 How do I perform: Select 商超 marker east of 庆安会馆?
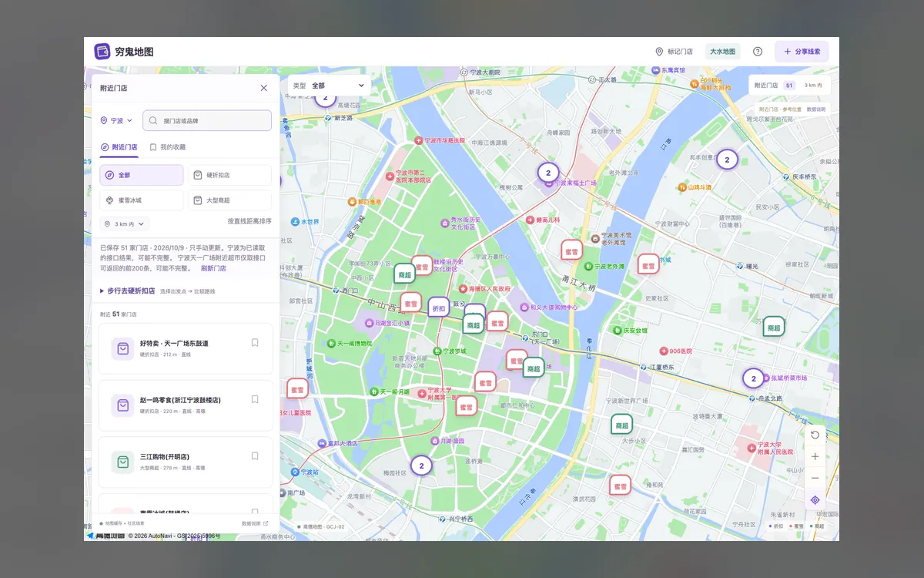(x=774, y=328)
